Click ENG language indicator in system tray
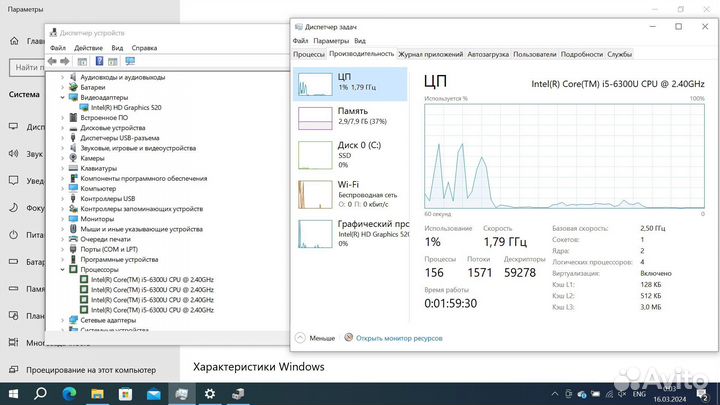This screenshot has height=405, width=720. (639, 394)
